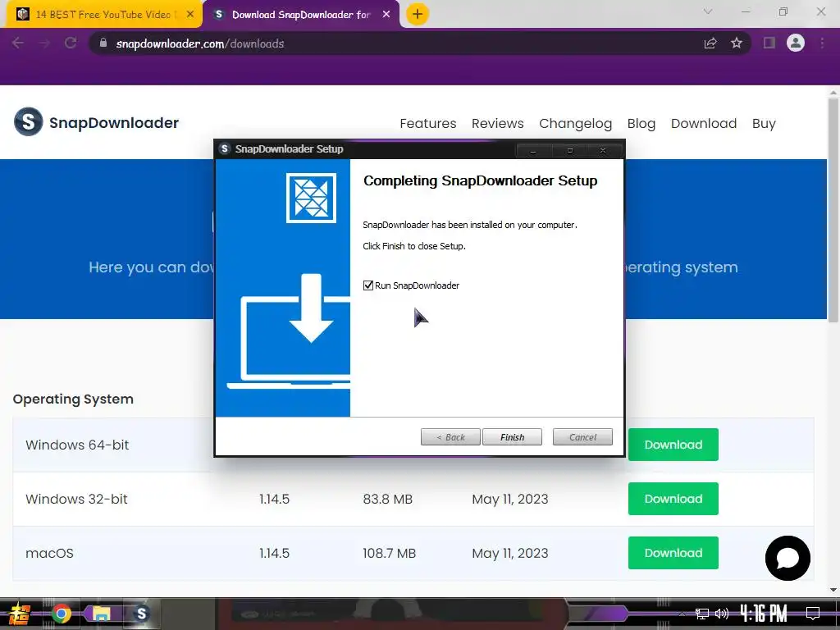This screenshot has width=840, height=630.
Task: Click the Back button in Setup dialog
Action: click(450, 437)
